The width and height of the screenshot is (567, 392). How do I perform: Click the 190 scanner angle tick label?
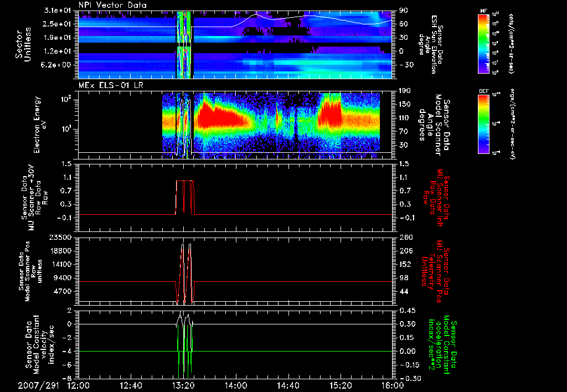coord(405,91)
